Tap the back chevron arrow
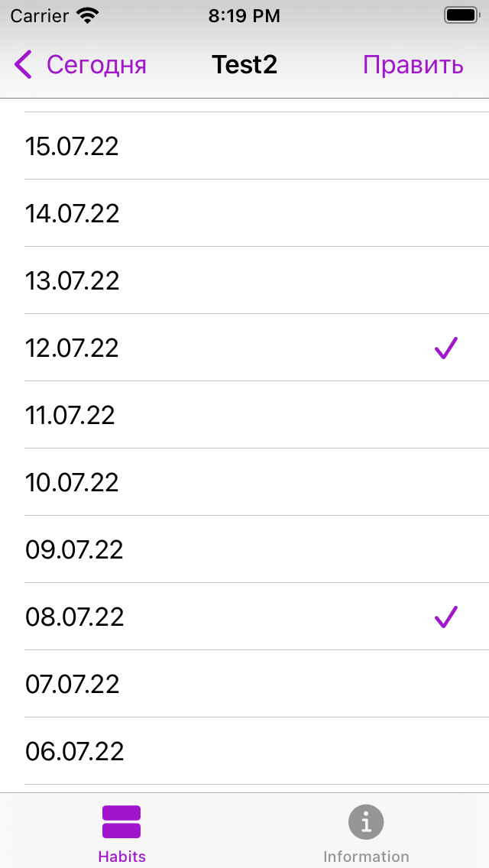Viewport: 489px width, 868px height. click(x=22, y=64)
